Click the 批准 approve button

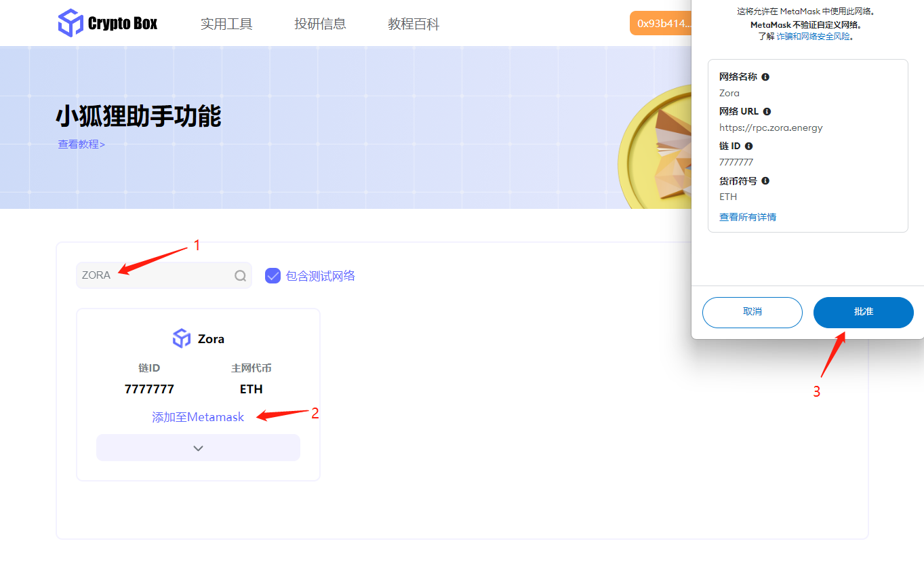(863, 312)
